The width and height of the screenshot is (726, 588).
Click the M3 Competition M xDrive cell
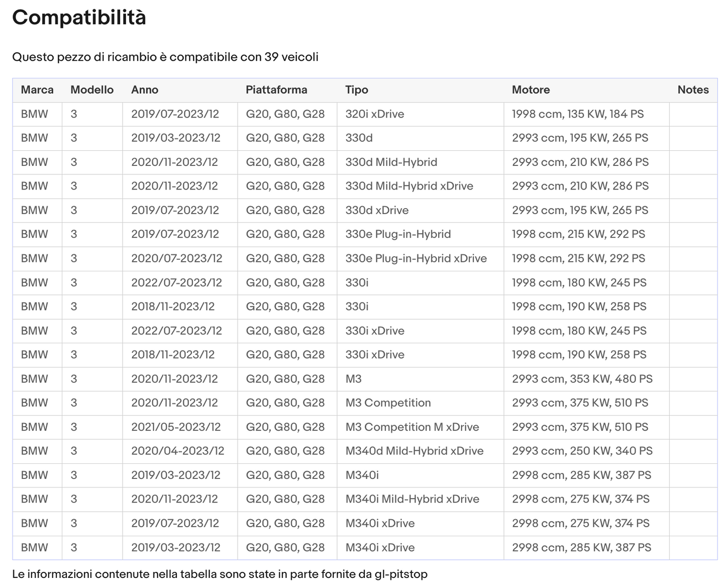(x=412, y=427)
